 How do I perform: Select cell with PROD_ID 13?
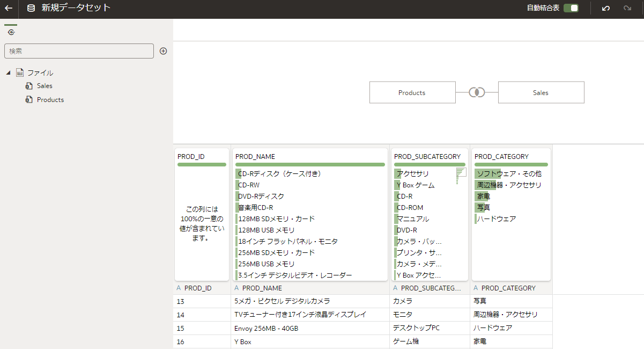202,301
